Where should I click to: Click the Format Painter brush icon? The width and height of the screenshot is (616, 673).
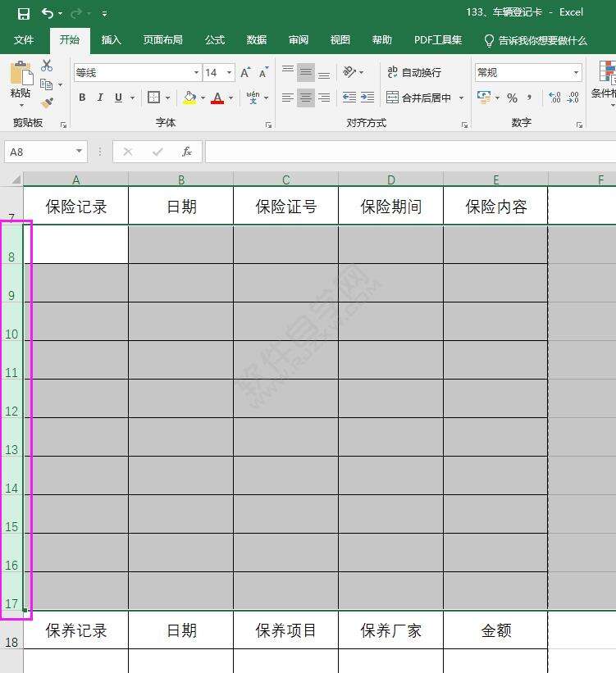[x=47, y=103]
